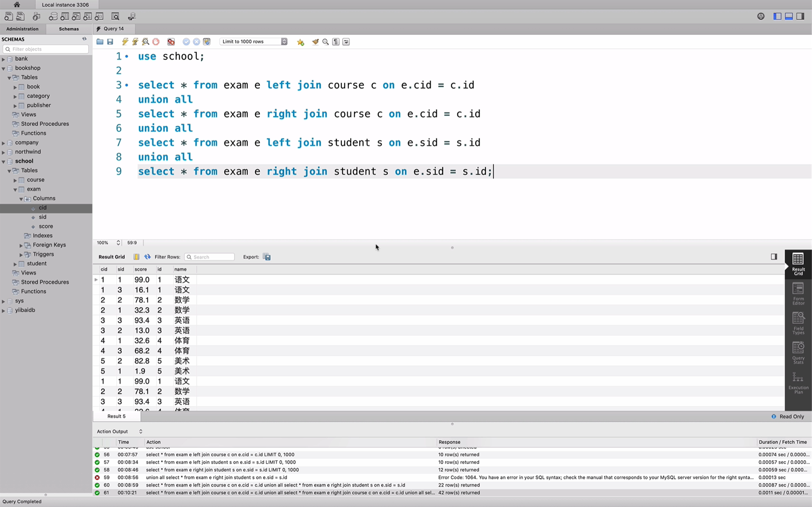Export the recordset to file
The image size is (812, 507).
tap(266, 257)
